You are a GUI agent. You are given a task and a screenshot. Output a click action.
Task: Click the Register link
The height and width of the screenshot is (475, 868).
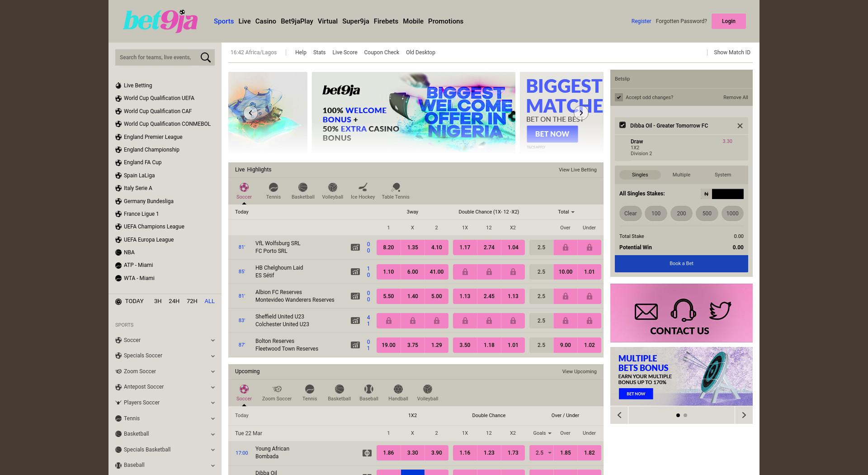pos(641,21)
